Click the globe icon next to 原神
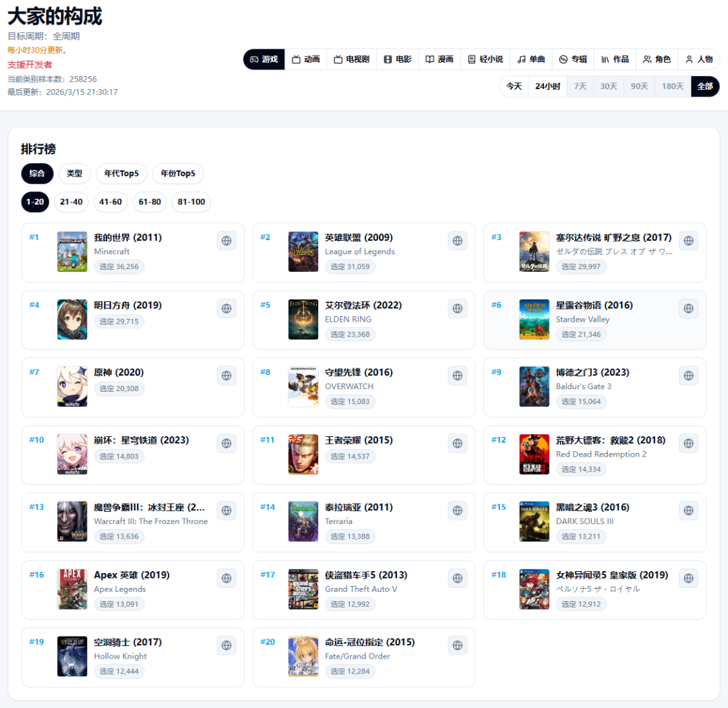This screenshot has height=708, width=728. tap(226, 376)
